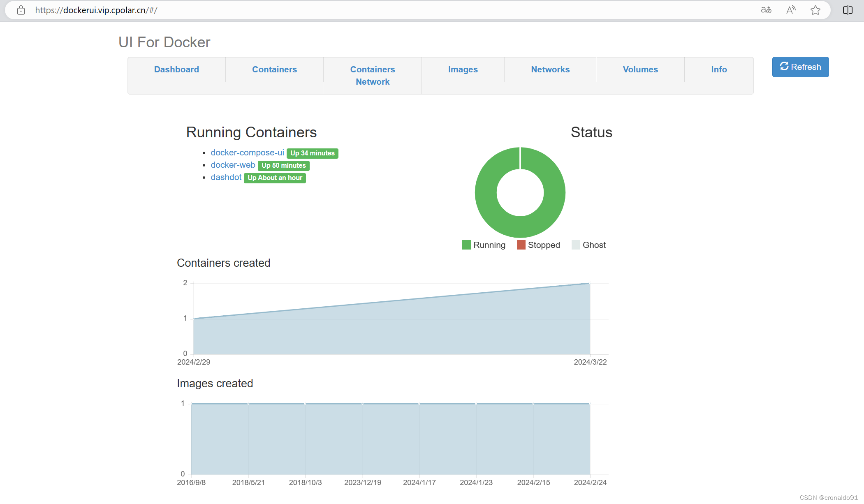Click the Info navigation icon
The image size is (864, 504).
point(719,69)
